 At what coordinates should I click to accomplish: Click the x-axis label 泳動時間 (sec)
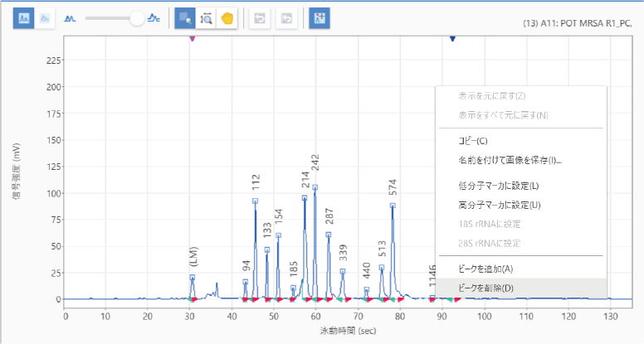pyautogui.click(x=348, y=331)
